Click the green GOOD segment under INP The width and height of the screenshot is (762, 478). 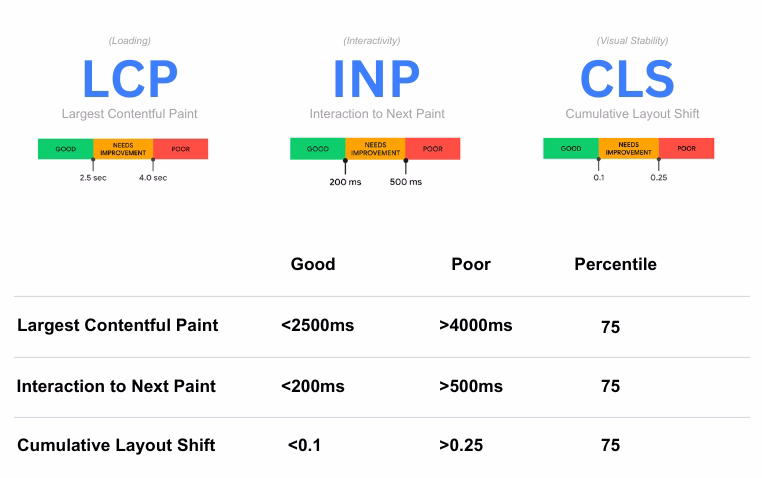pos(317,149)
